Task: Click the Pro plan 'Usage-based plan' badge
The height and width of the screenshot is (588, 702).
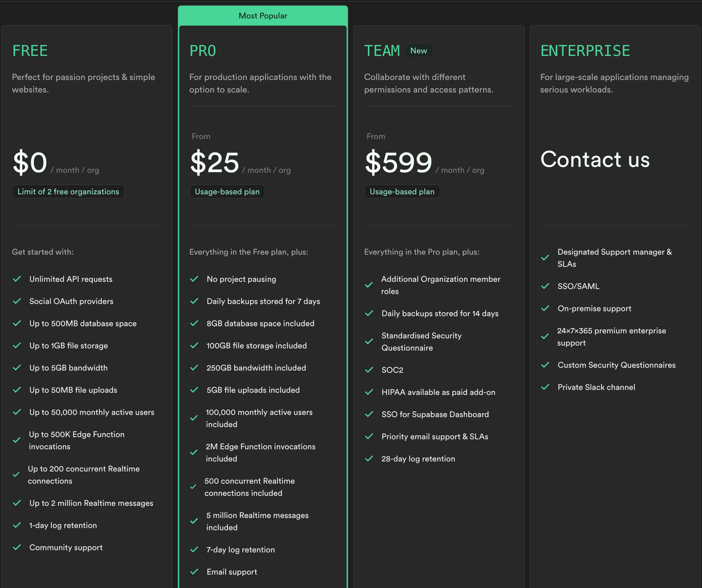Action: (227, 192)
